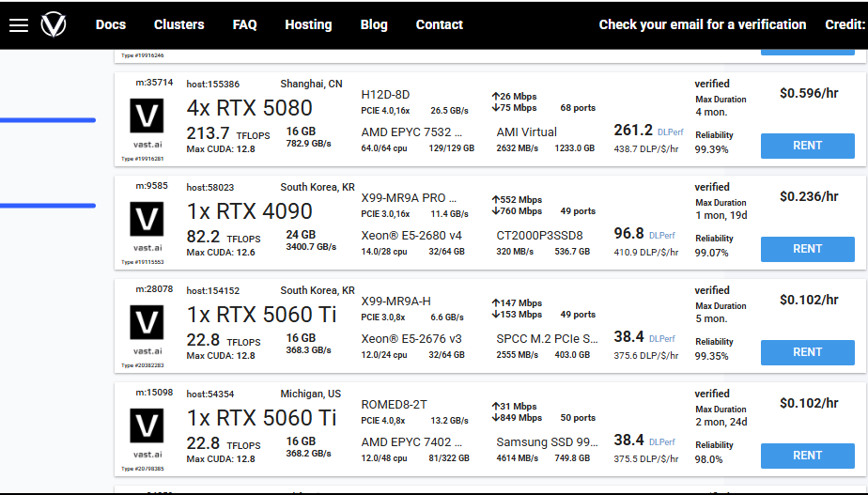
Task: Click 'Michigan, US' location
Action: tap(311, 394)
